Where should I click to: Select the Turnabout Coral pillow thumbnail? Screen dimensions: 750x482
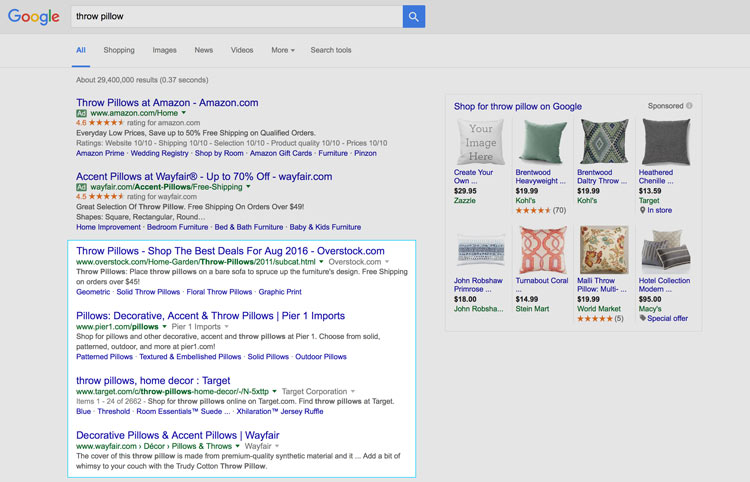(543, 250)
